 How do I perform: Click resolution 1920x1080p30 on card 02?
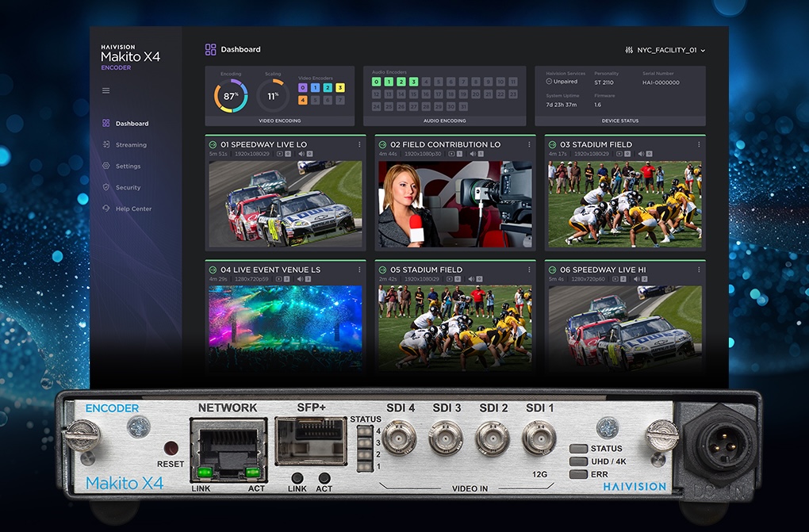coord(423,154)
